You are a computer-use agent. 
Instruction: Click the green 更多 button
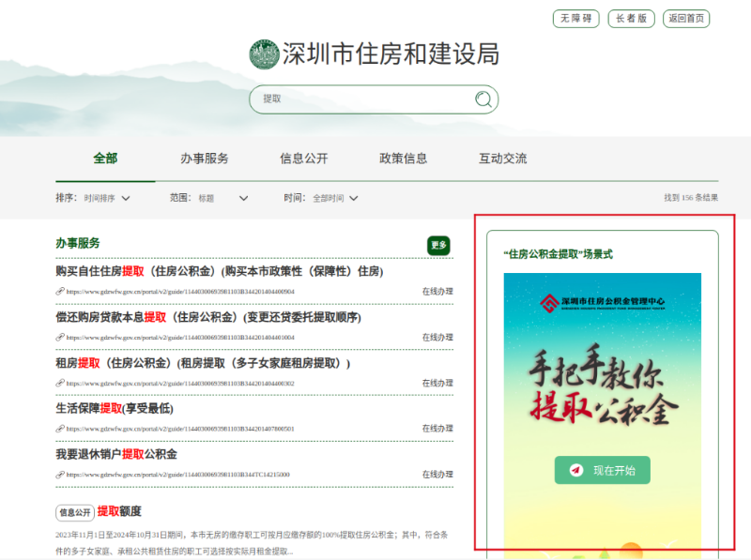pos(438,245)
